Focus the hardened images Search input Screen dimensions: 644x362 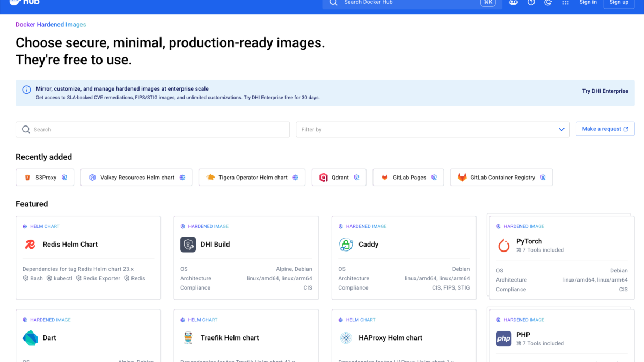152,129
